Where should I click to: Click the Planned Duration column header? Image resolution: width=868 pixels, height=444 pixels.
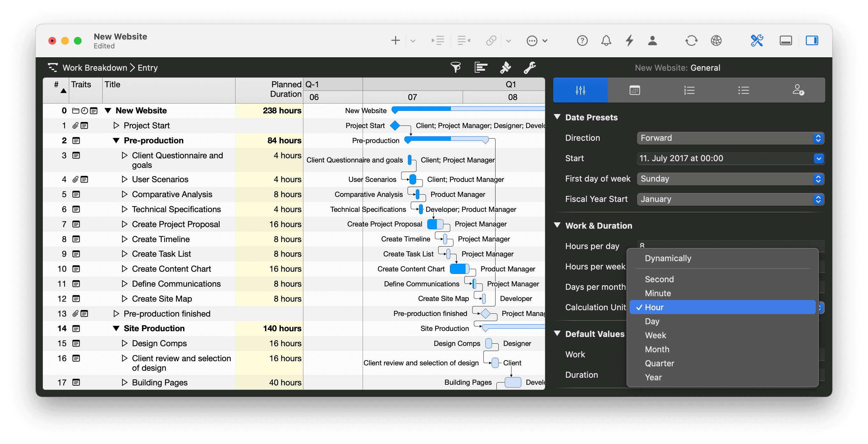coord(286,89)
